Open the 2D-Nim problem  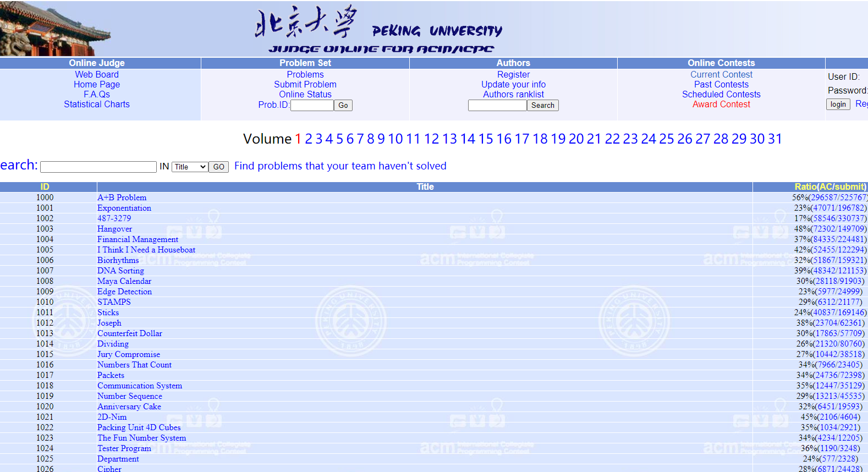[x=112, y=417]
